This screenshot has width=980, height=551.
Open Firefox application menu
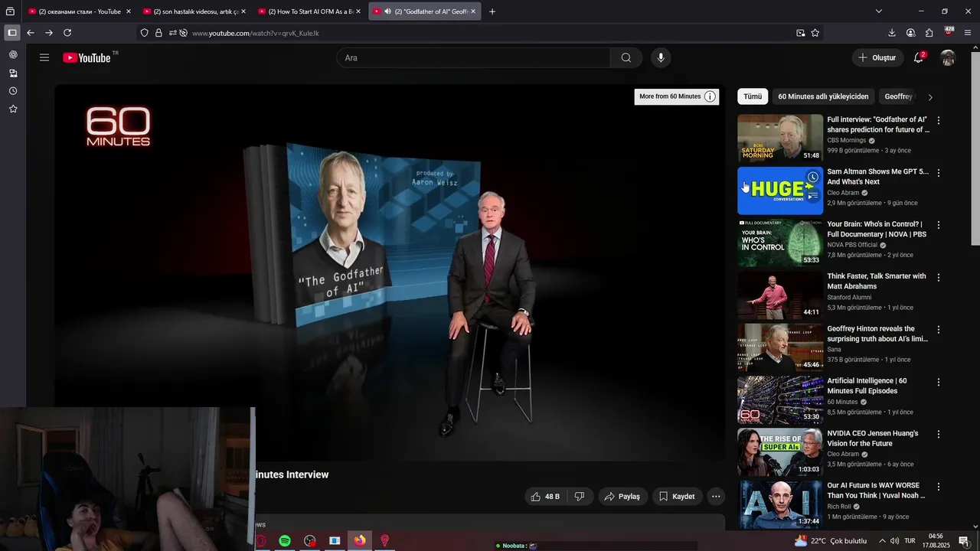coord(968,33)
